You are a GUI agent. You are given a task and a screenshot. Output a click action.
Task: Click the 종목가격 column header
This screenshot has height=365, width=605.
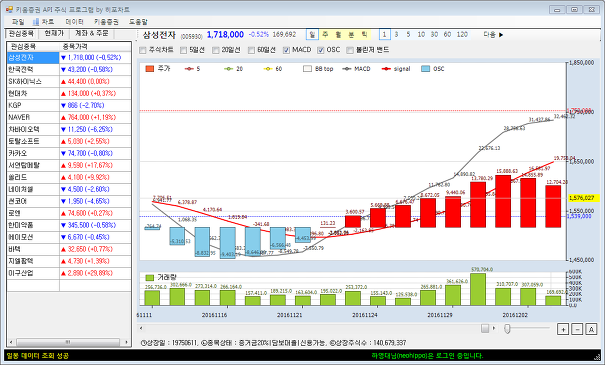click(95, 47)
